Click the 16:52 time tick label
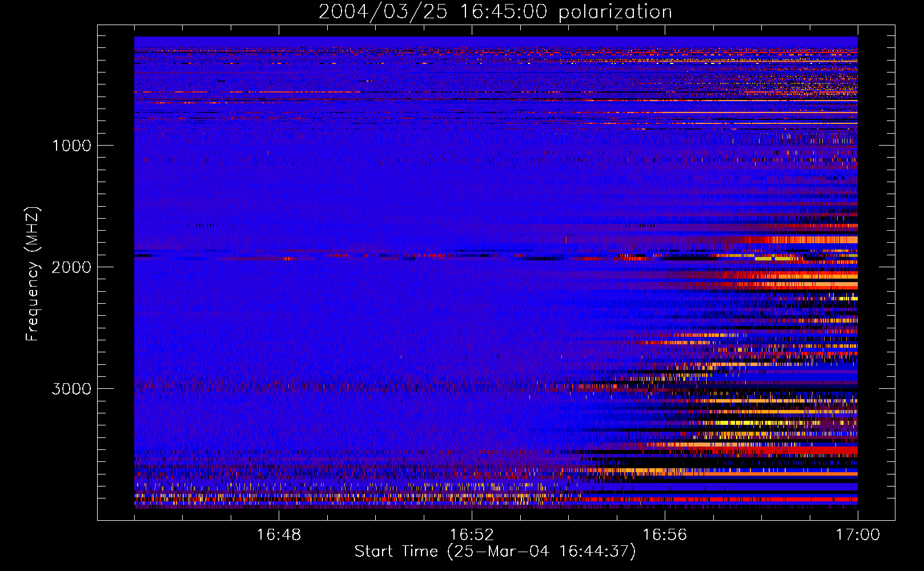Screen dimensions: 924x571 [472, 535]
